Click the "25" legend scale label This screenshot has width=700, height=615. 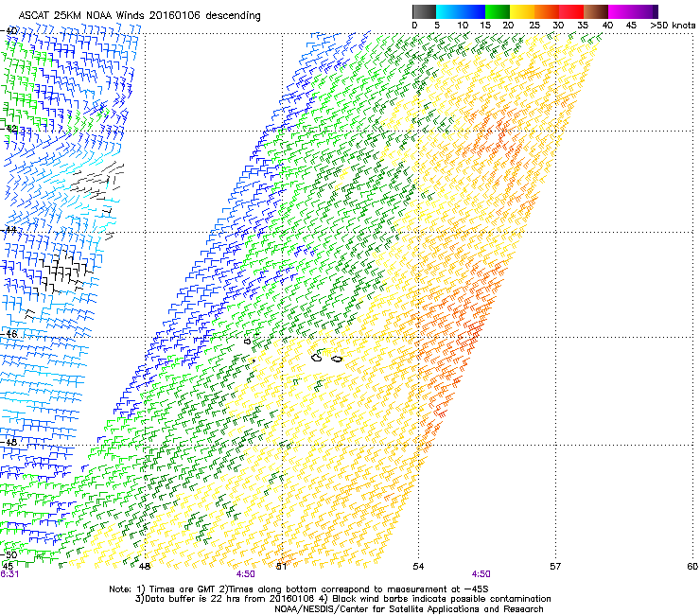point(534,25)
